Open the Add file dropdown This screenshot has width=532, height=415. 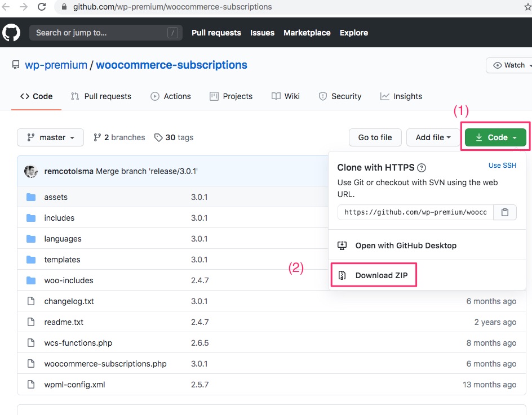(433, 137)
